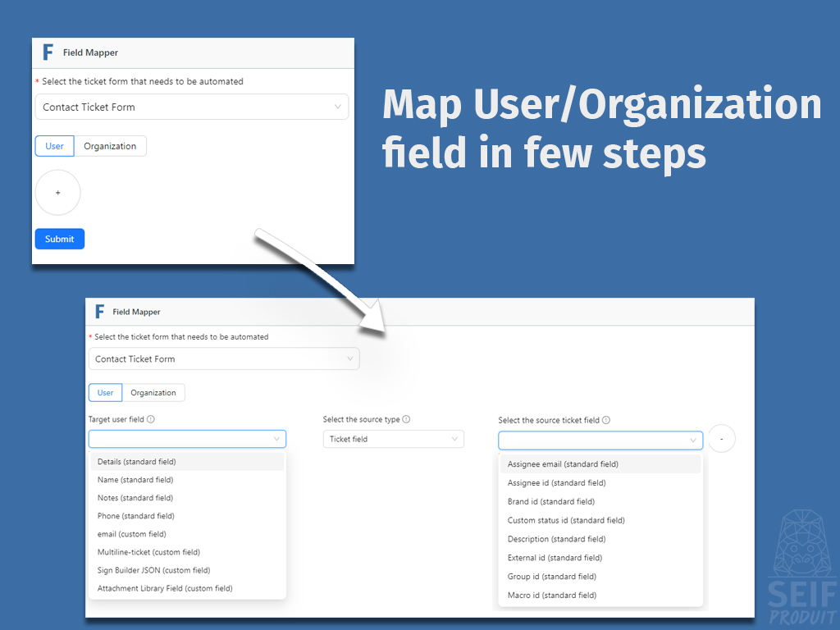
Task: Switch to the User tab in the top form
Action: pos(54,145)
